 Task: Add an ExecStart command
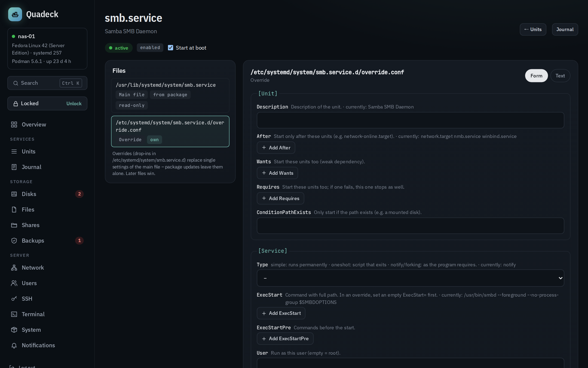281,313
